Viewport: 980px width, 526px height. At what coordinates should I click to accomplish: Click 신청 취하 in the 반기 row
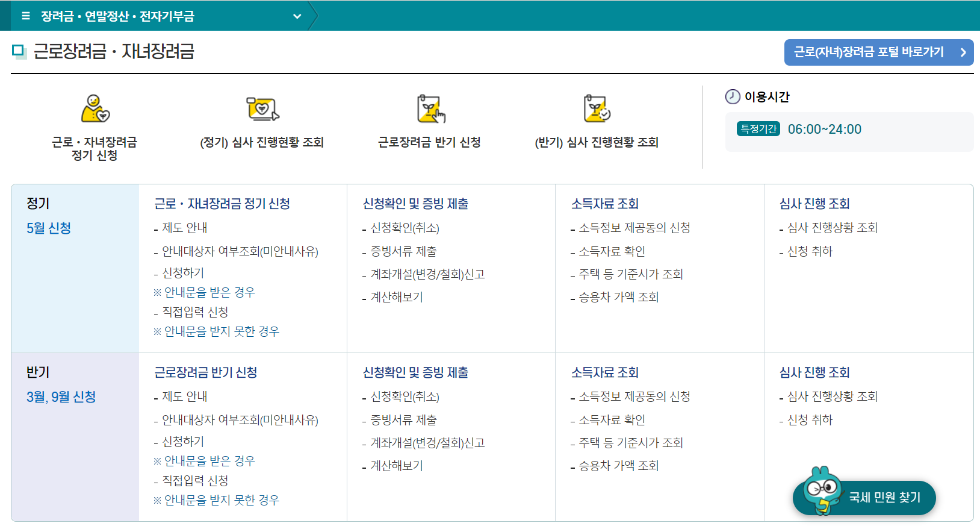pyautogui.click(x=810, y=420)
